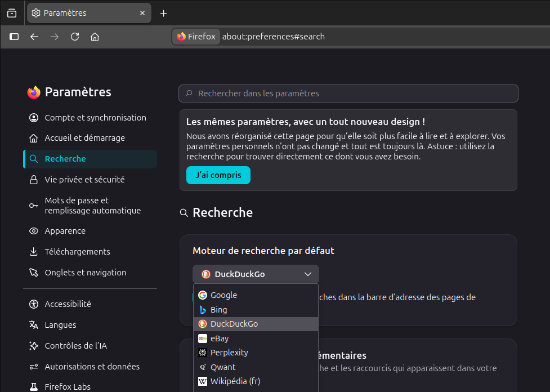Open Apparence settings
This screenshot has height=392, width=550.
90,231
